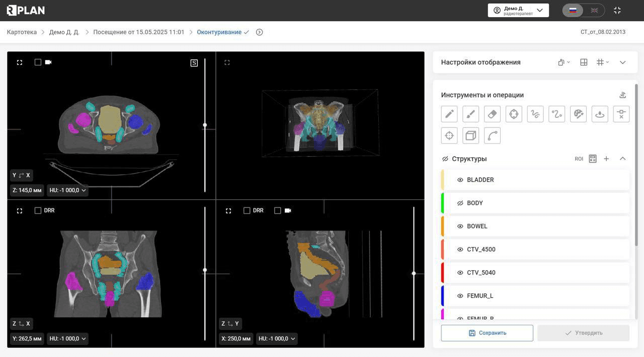The width and height of the screenshot is (644, 357).
Task: Toggle the sagittal view camera checkbox
Action: point(277,210)
